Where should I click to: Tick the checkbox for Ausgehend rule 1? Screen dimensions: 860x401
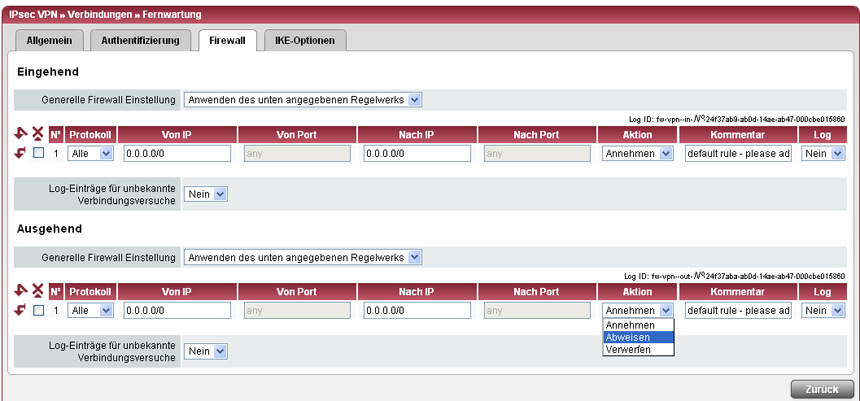tap(38, 310)
